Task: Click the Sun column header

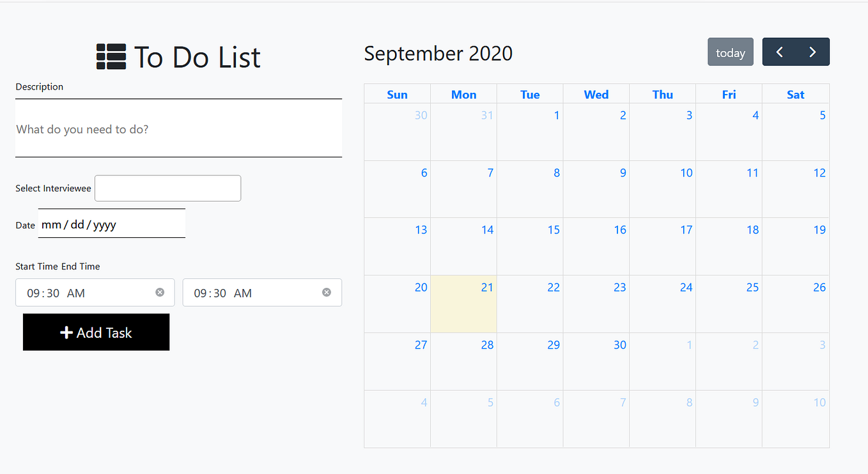Action: 397,94
